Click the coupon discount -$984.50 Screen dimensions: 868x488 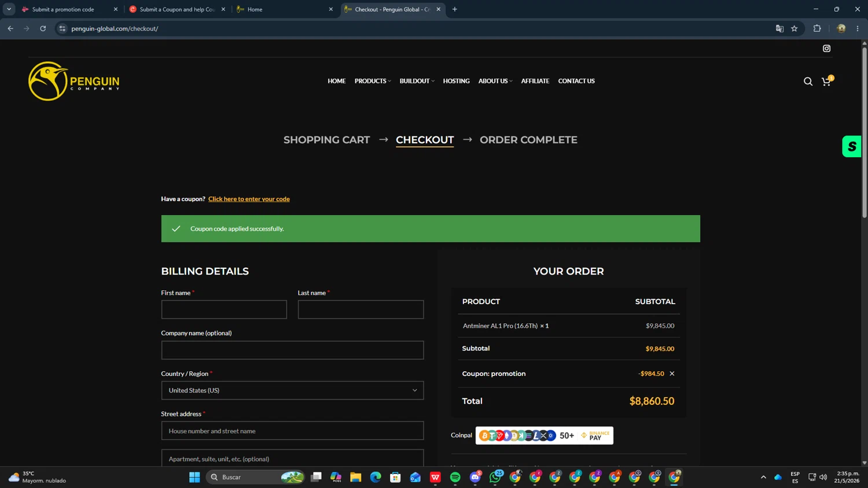click(x=651, y=374)
